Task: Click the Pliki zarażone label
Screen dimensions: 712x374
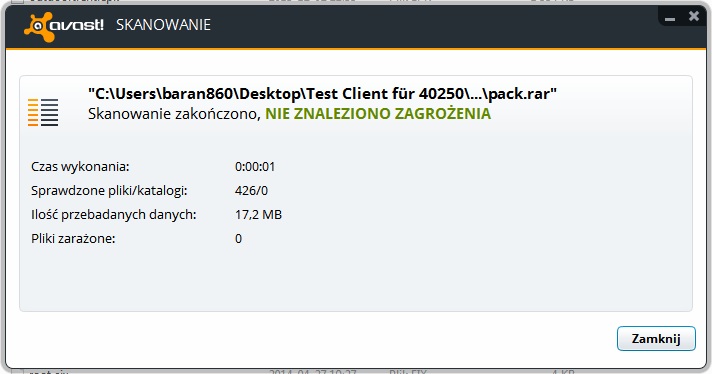Action: pos(73,239)
